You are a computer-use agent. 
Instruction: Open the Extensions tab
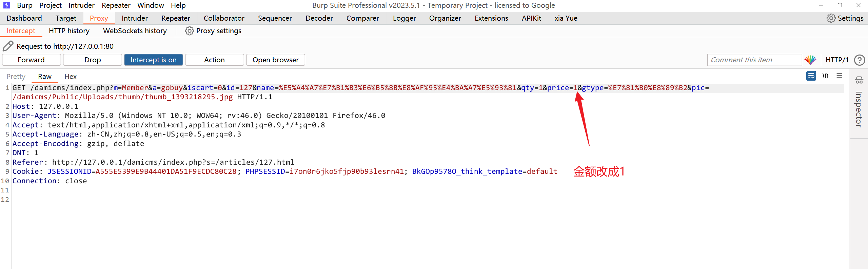pos(491,18)
